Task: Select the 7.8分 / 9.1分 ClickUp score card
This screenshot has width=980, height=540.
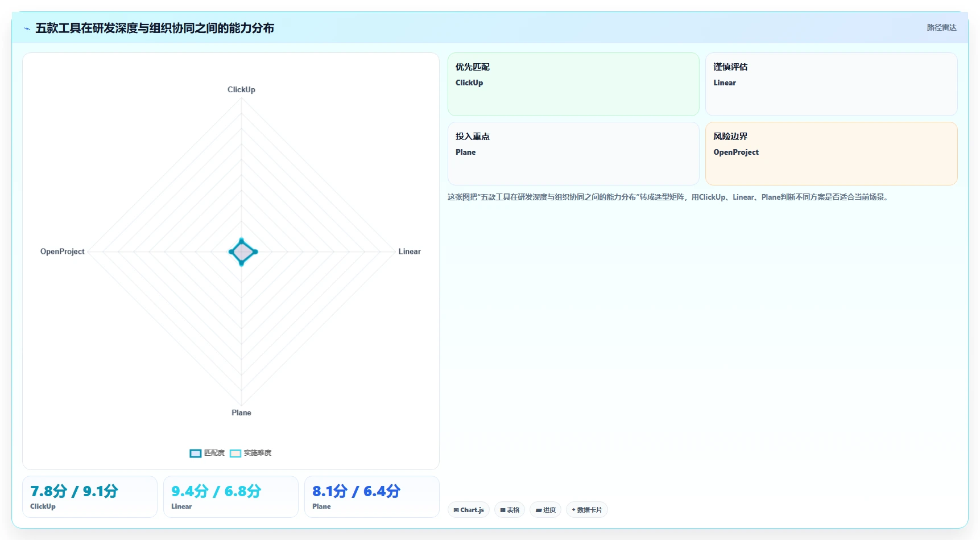Action: (x=90, y=497)
